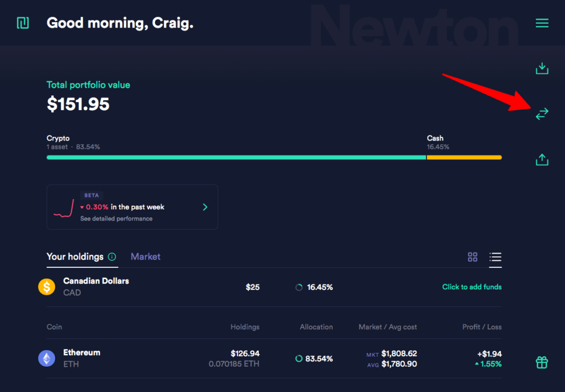Open See detailed performance link
Screen dimensions: 565x392
coord(116,218)
